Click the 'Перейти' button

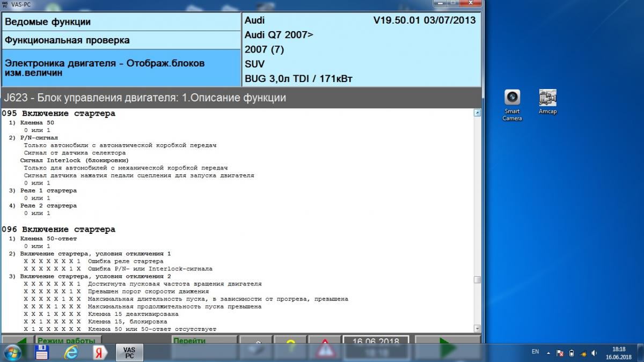pos(204,339)
